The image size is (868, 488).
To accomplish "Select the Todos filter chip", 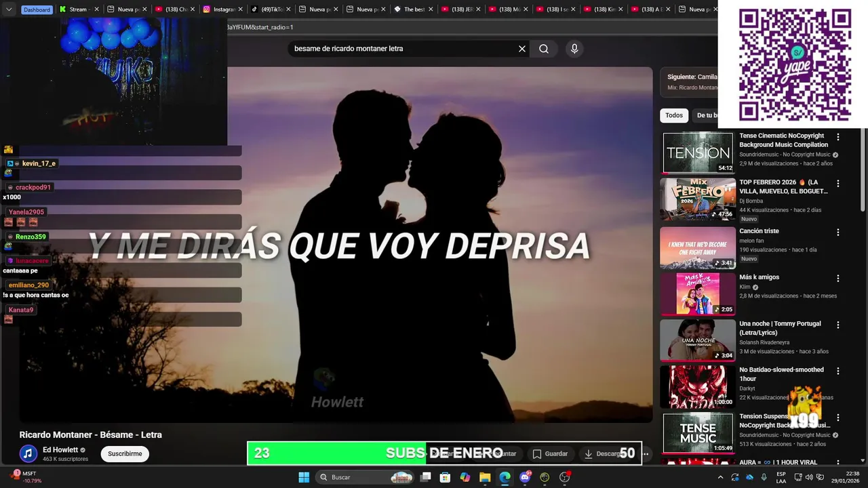I will [x=674, y=115].
